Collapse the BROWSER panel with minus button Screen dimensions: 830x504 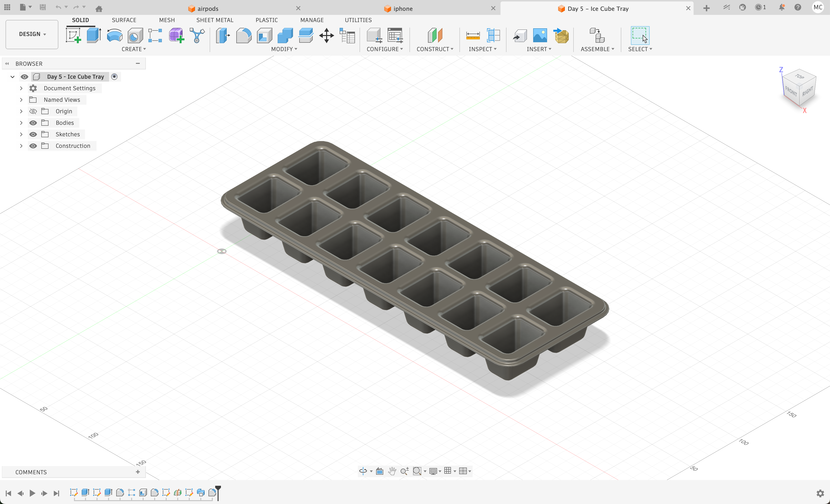pos(138,63)
